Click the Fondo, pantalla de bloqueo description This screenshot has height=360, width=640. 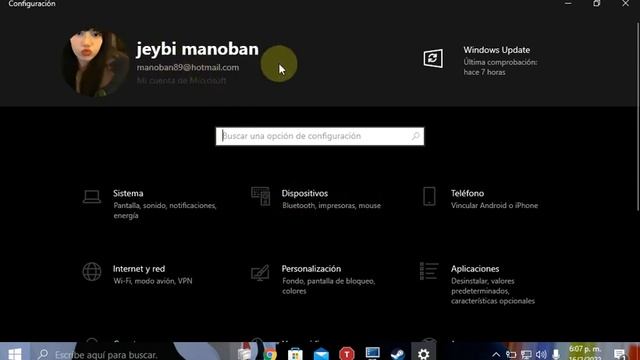[328, 286]
